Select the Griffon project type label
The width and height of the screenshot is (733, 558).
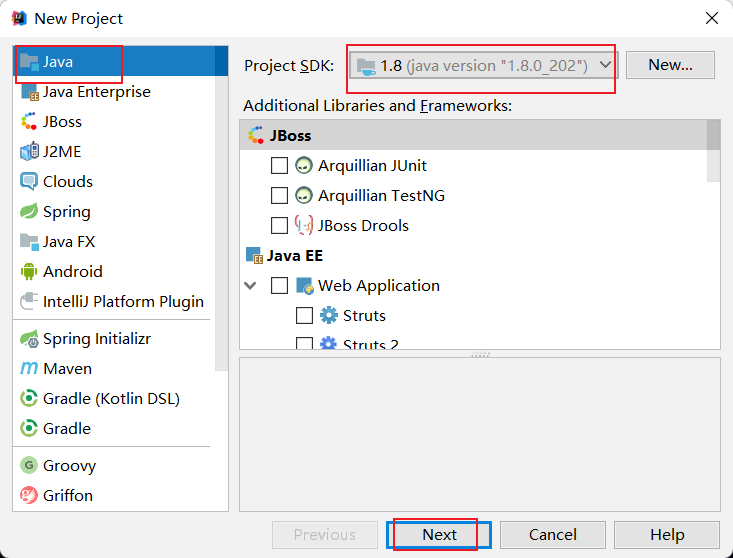[68, 495]
